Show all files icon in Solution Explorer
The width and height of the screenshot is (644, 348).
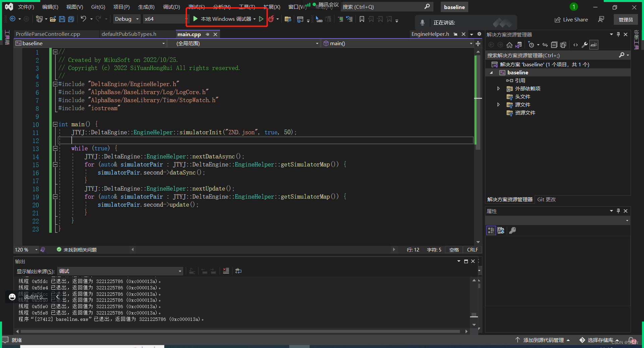[x=563, y=45]
